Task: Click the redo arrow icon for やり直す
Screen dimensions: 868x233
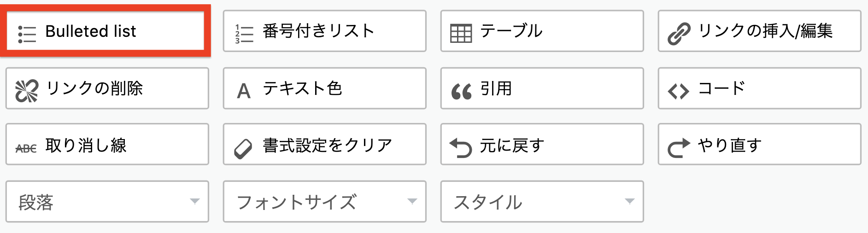Action: tap(679, 148)
